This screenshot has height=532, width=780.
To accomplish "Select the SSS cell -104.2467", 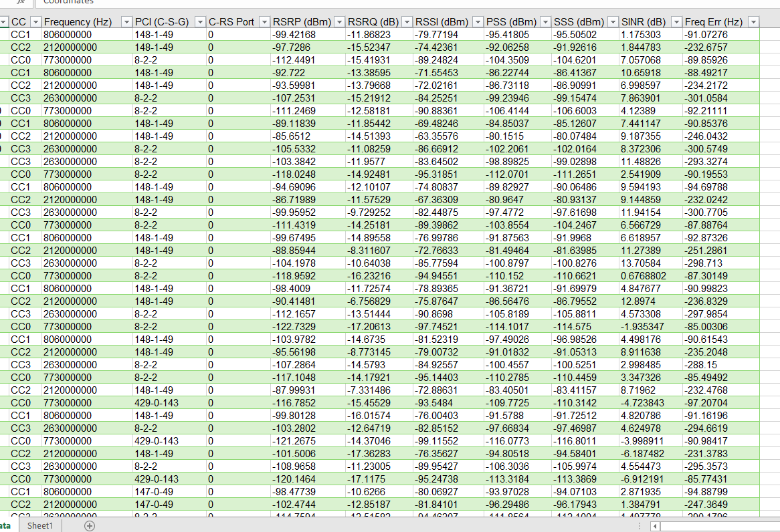I will pyautogui.click(x=585, y=225).
